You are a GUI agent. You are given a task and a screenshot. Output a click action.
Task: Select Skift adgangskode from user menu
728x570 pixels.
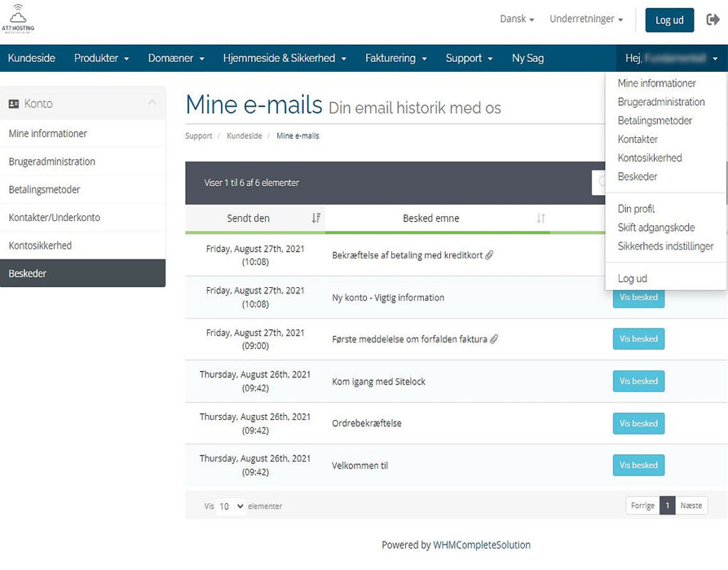[656, 227]
